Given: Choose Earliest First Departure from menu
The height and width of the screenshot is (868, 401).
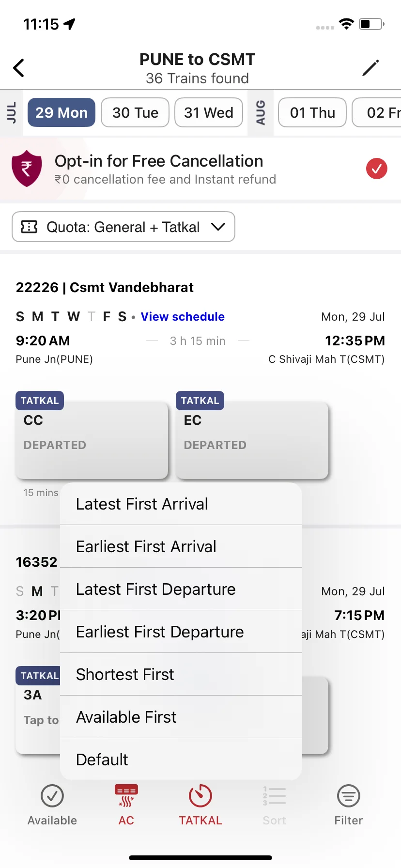Looking at the screenshot, I should point(181,632).
